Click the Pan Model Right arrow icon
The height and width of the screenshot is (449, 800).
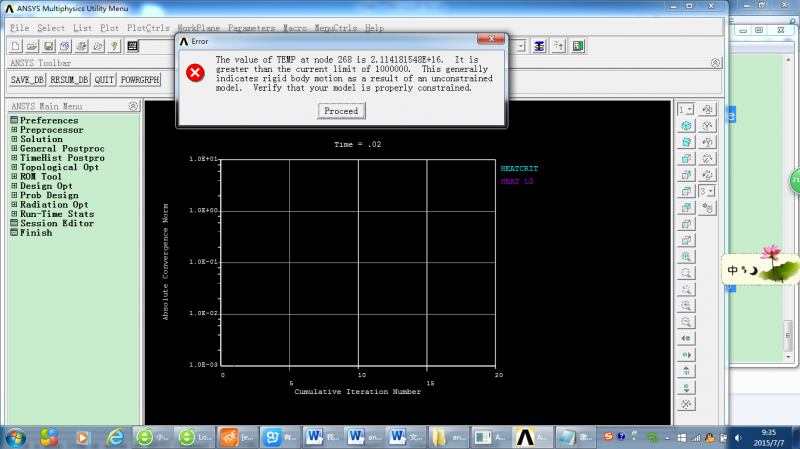tap(686, 355)
